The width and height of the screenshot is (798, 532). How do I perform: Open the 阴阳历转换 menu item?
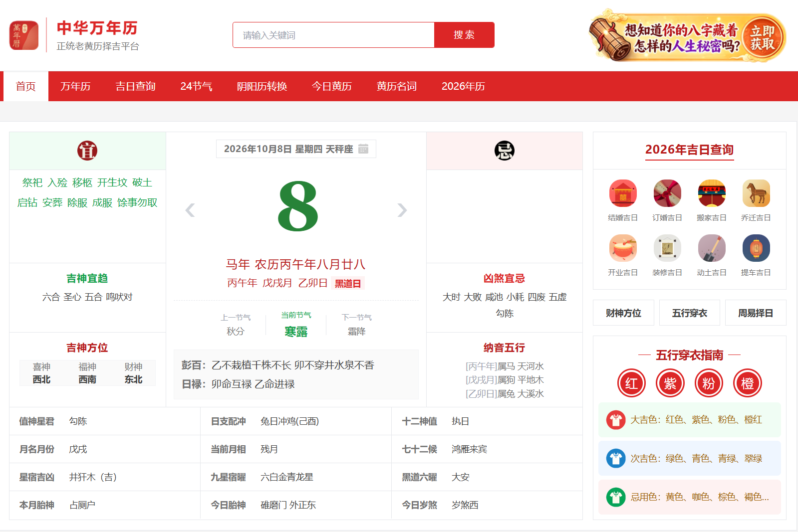pos(262,86)
